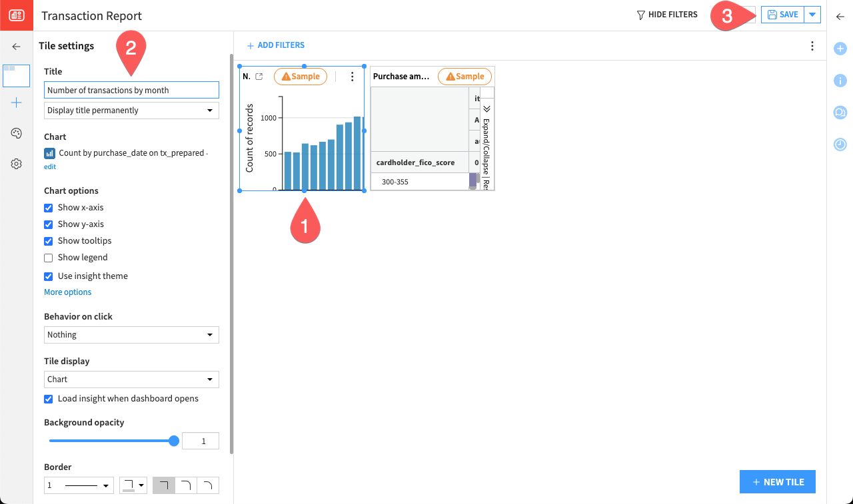Viewport: 853px width, 504px height.
Task: Click the back arrow above Tile settings
Action: pyautogui.click(x=16, y=47)
